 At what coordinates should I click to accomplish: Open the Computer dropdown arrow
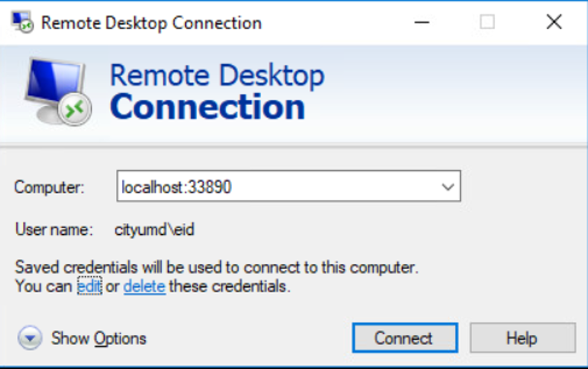[x=448, y=186]
